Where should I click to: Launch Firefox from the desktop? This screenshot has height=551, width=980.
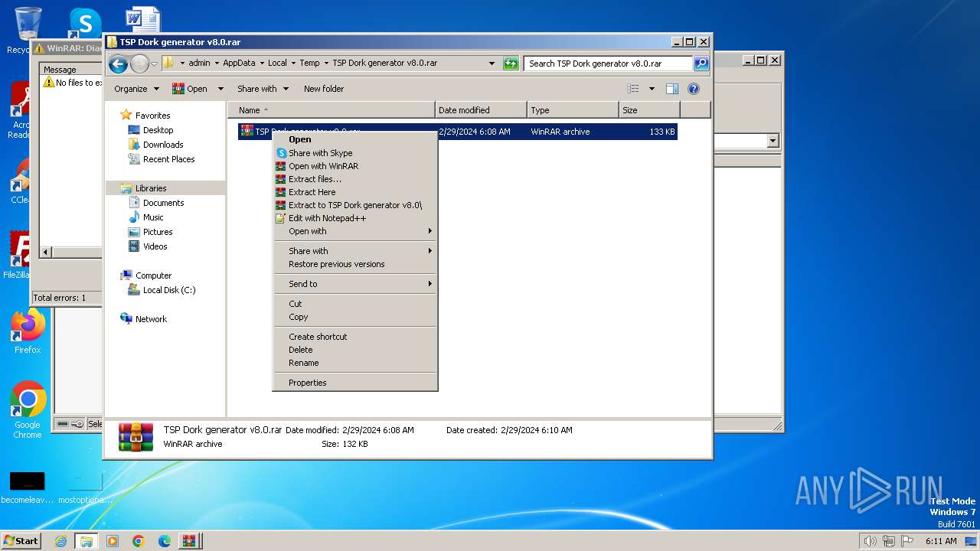(28, 332)
